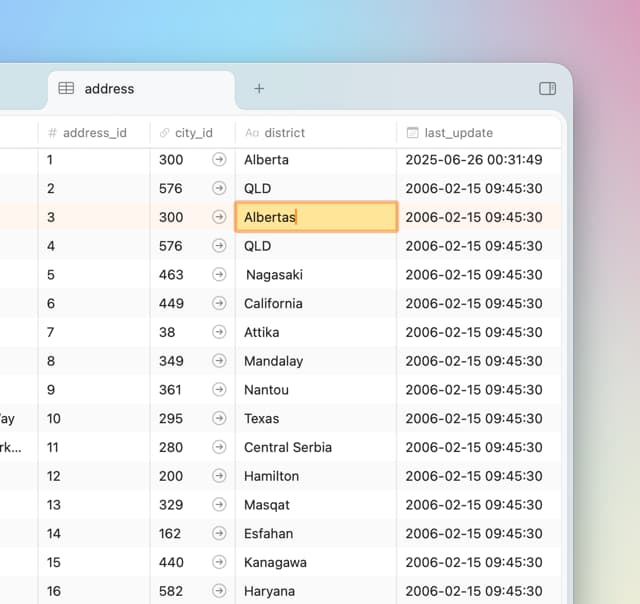Open linked city 449 arrow in row 6

[219, 303]
